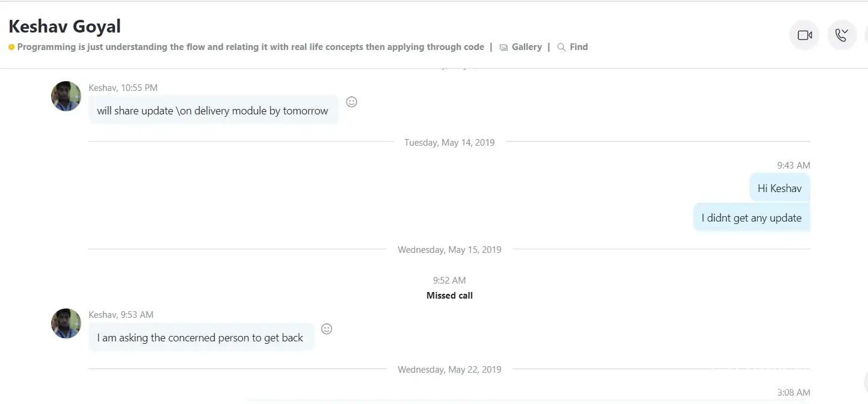The width and height of the screenshot is (868, 404).
Task: Click the "will share update" message bubble
Action: (x=213, y=111)
